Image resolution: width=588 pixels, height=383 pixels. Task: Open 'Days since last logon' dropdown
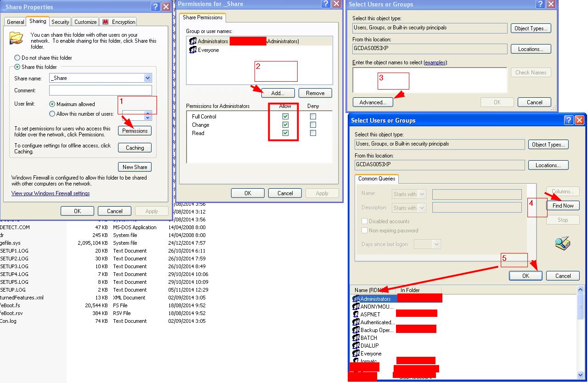[x=436, y=244]
